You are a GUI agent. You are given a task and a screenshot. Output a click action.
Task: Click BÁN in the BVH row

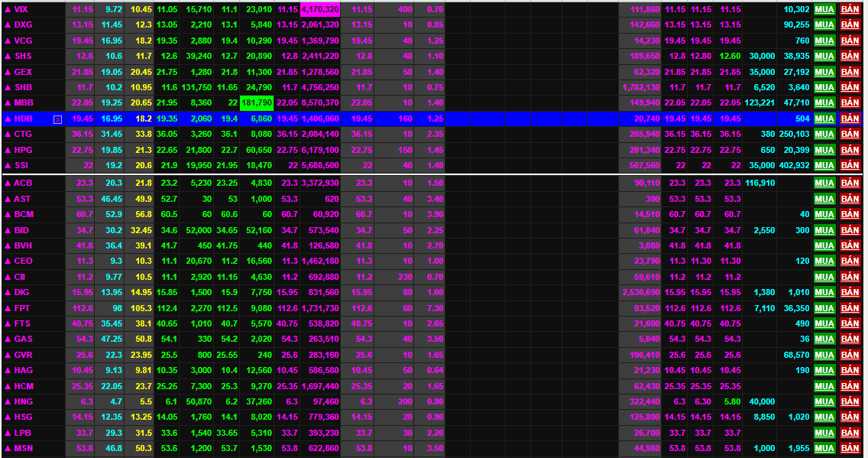coord(850,246)
